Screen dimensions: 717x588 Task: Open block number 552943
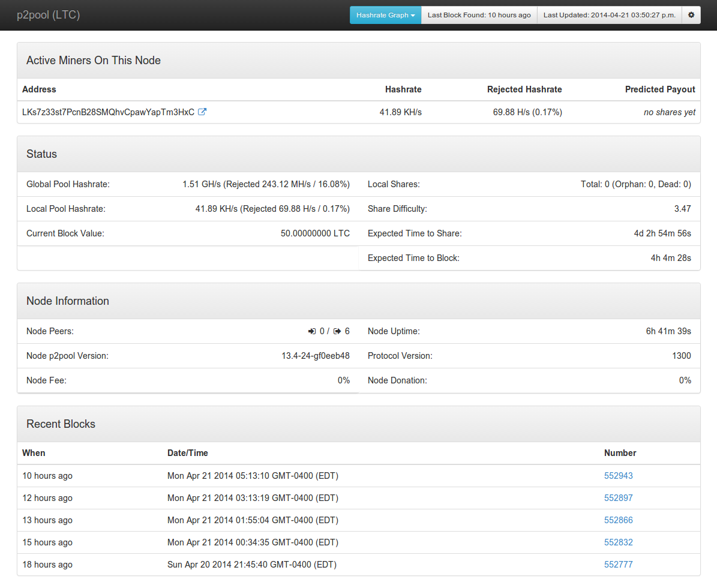point(618,476)
